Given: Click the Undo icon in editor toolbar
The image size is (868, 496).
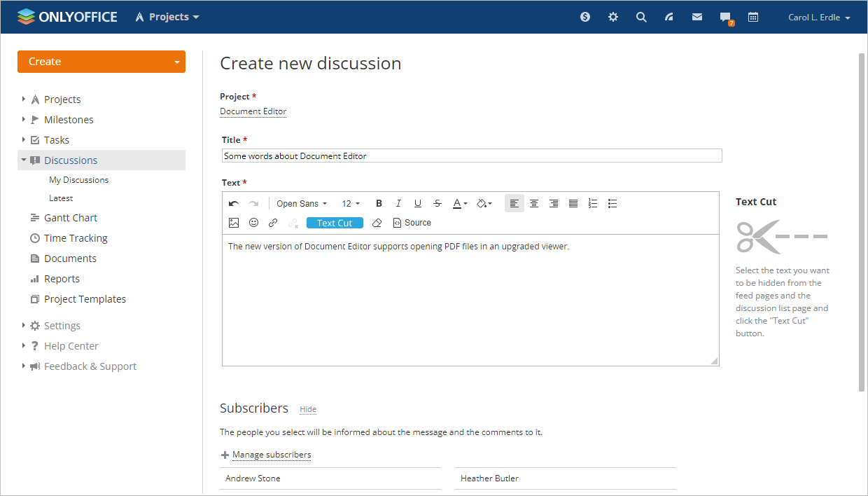Looking at the screenshot, I should click(x=234, y=203).
